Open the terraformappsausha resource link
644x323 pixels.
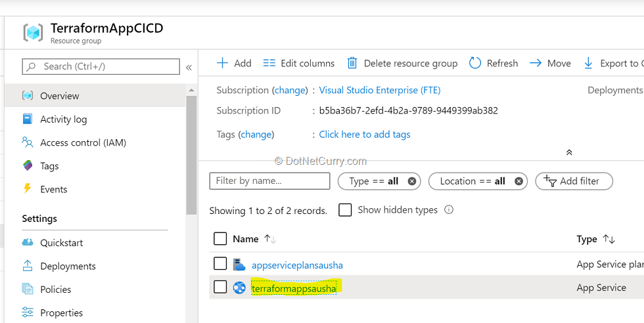294,288
